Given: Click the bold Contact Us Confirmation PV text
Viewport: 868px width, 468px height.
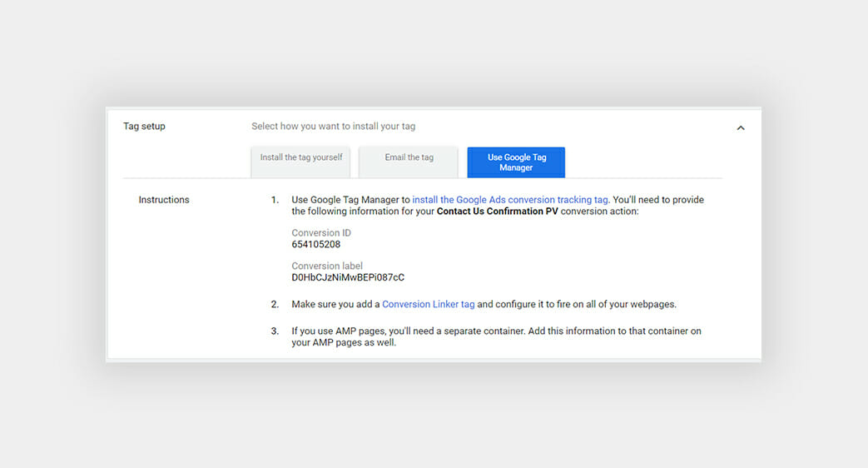Looking at the screenshot, I should [x=497, y=212].
